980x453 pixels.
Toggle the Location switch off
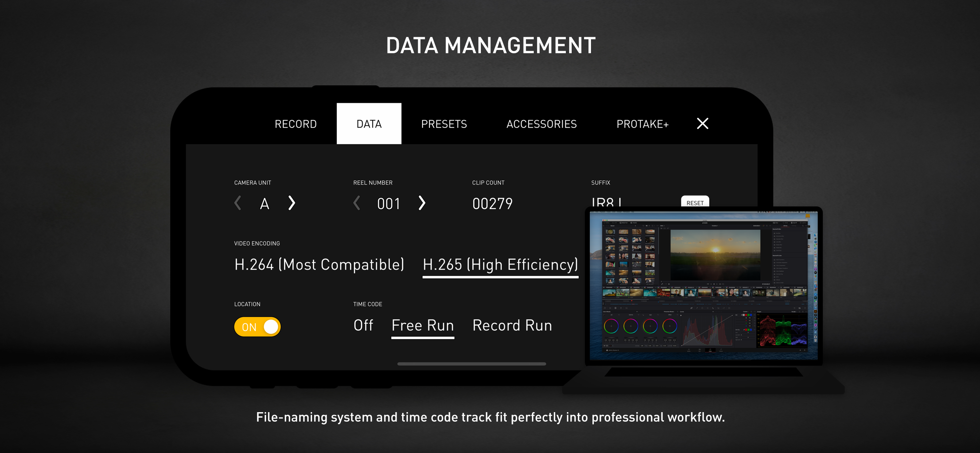point(257,326)
